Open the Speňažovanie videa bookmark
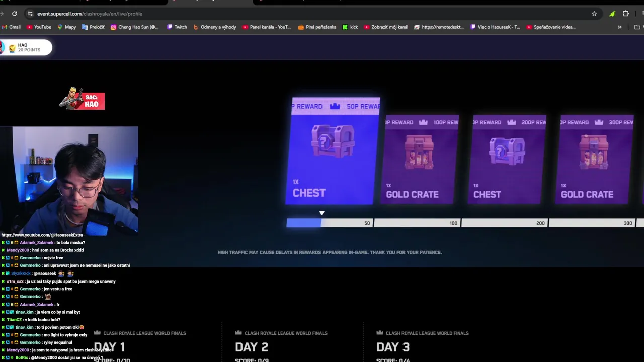The image size is (644, 362). pyautogui.click(x=551, y=27)
